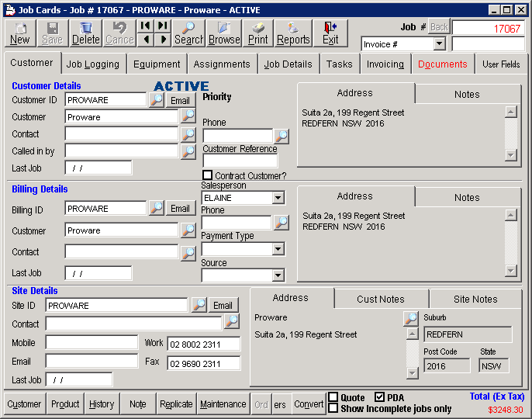Click magnifier beside Called in by field
Viewport: 532px width, 419px height.
pyautogui.click(x=188, y=152)
